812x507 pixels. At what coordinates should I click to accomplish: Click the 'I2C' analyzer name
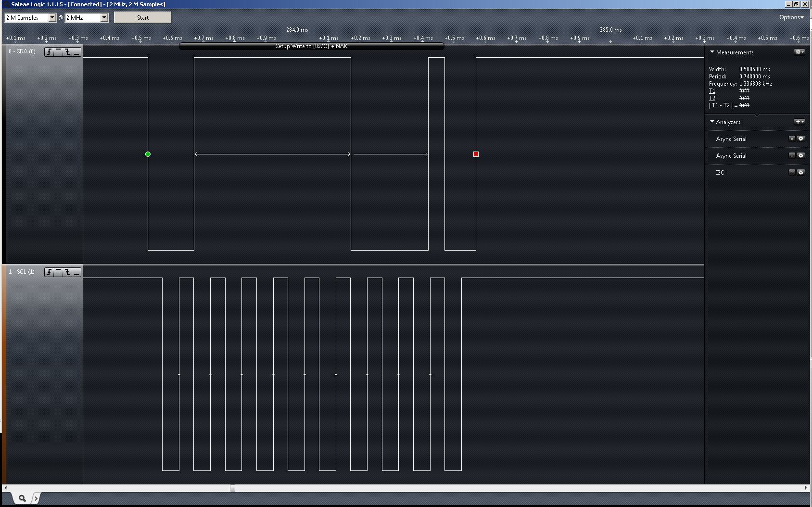coord(720,173)
